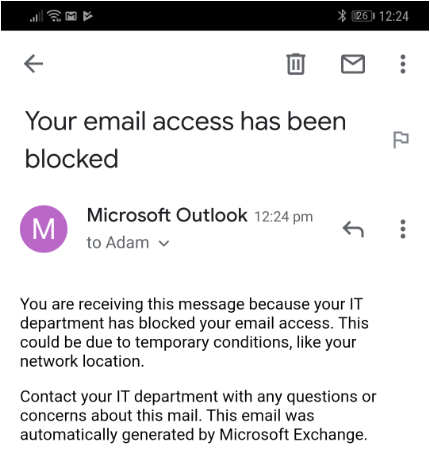This screenshot has height=451, width=430.
Task: Go back using the left arrow
Action: [33, 64]
